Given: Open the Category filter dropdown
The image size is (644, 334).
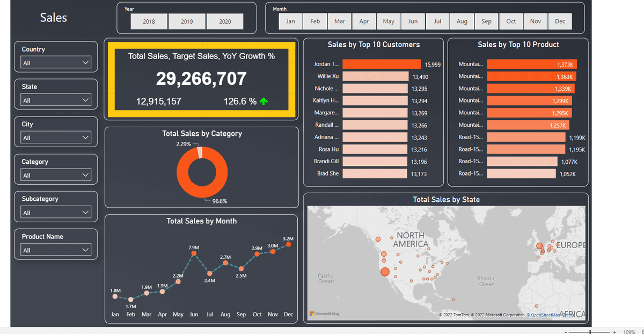Looking at the screenshot, I should [x=56, y=175].
